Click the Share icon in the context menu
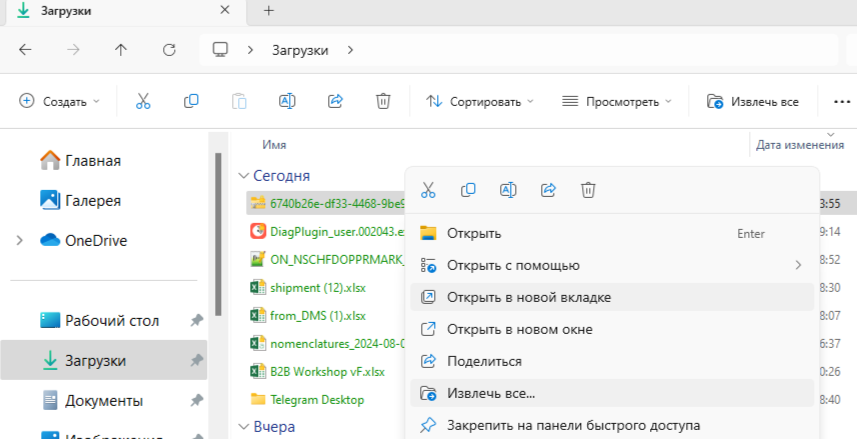 [548, 190]
